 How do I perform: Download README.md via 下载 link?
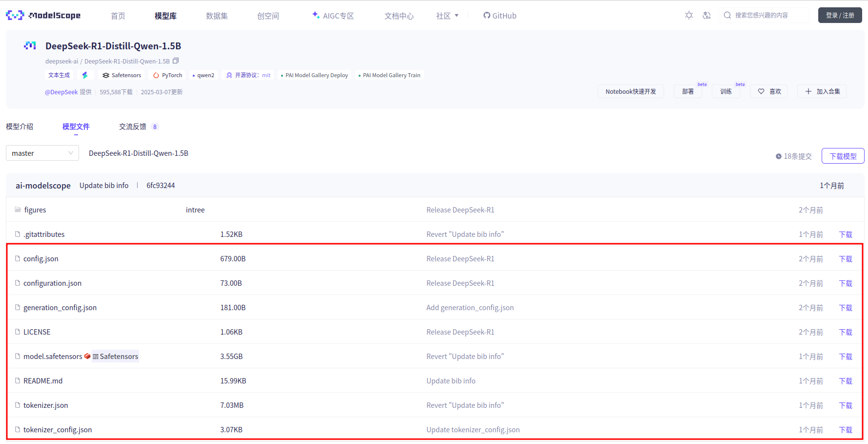coord(846,381)
